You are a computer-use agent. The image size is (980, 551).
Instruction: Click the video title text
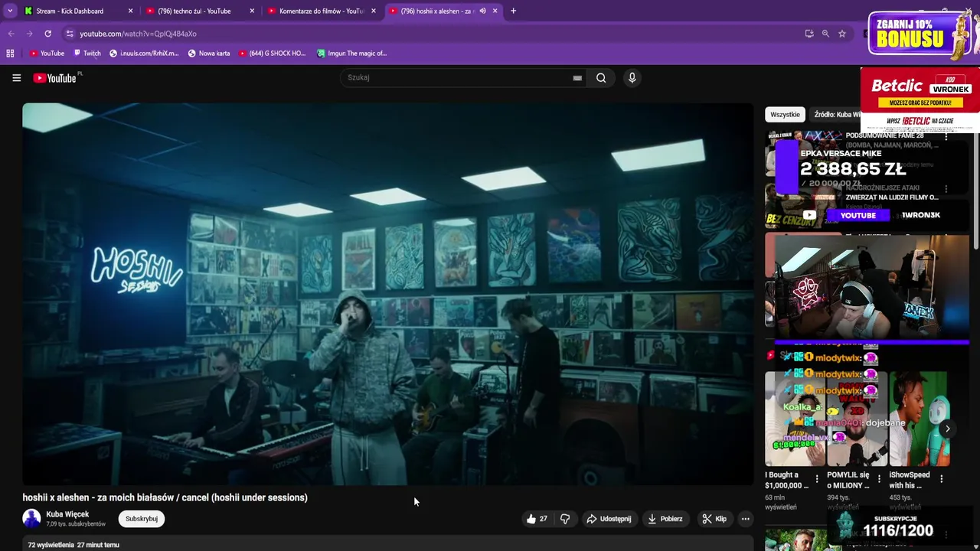[x=165, y=497]
